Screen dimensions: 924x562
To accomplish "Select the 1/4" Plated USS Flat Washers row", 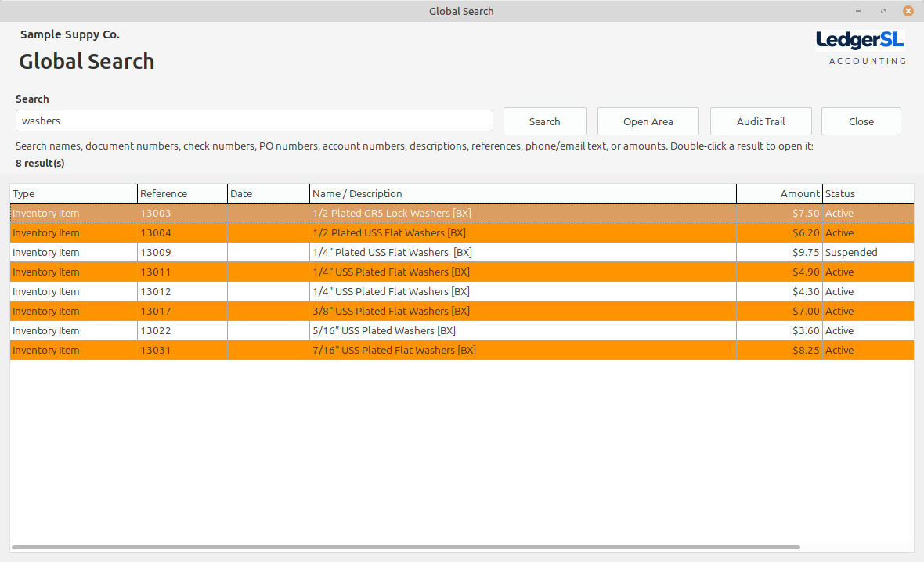I will [x=462, y=252].
